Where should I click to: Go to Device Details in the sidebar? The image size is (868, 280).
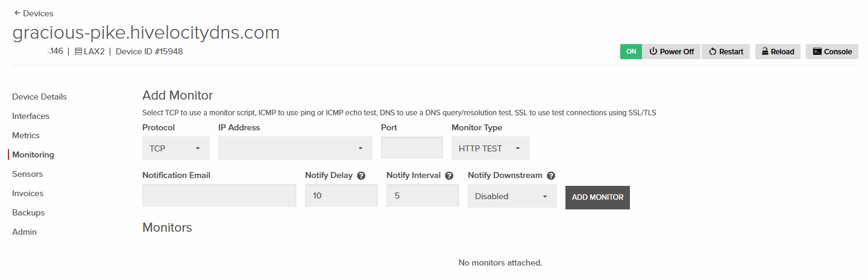39,97
